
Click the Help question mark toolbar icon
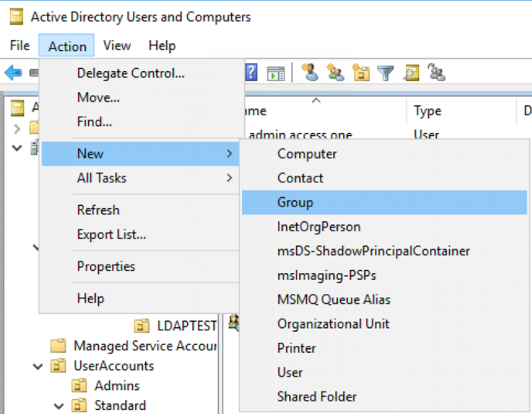pos(251,72)
